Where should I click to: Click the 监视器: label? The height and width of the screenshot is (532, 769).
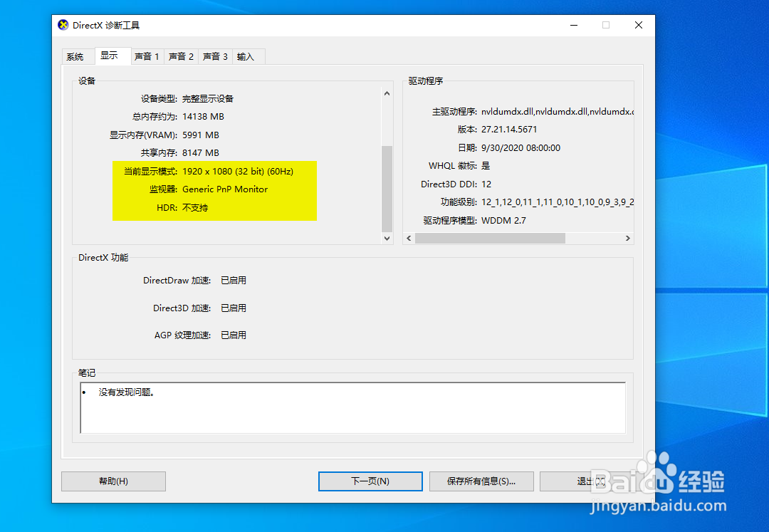tap(164, 189)
